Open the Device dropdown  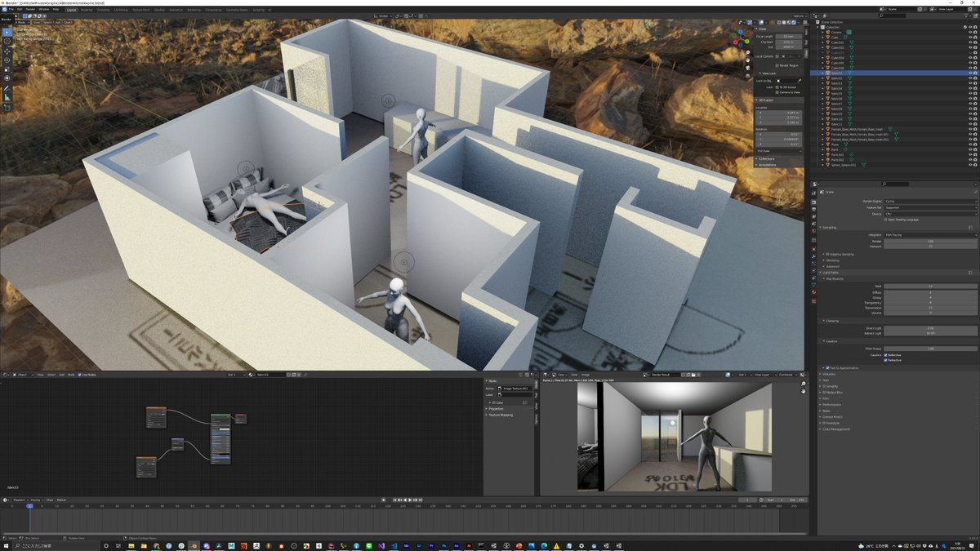coord(931,214)
